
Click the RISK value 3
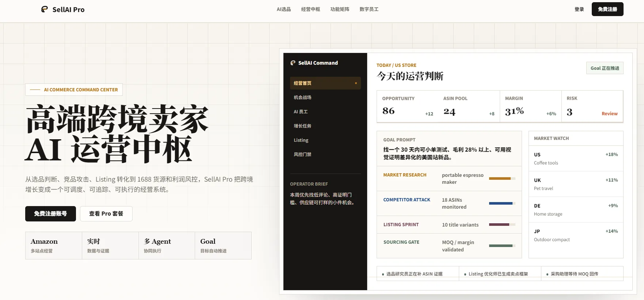569,112
